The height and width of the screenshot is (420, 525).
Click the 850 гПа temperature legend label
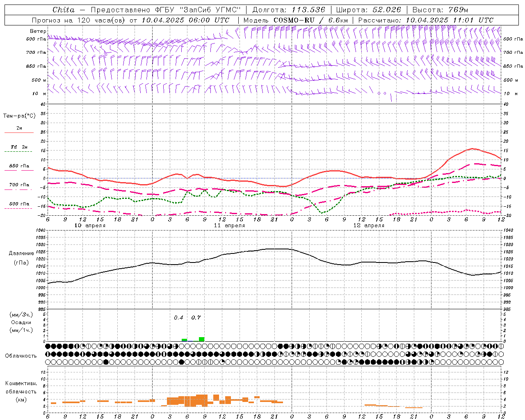[x=19, y=166]
